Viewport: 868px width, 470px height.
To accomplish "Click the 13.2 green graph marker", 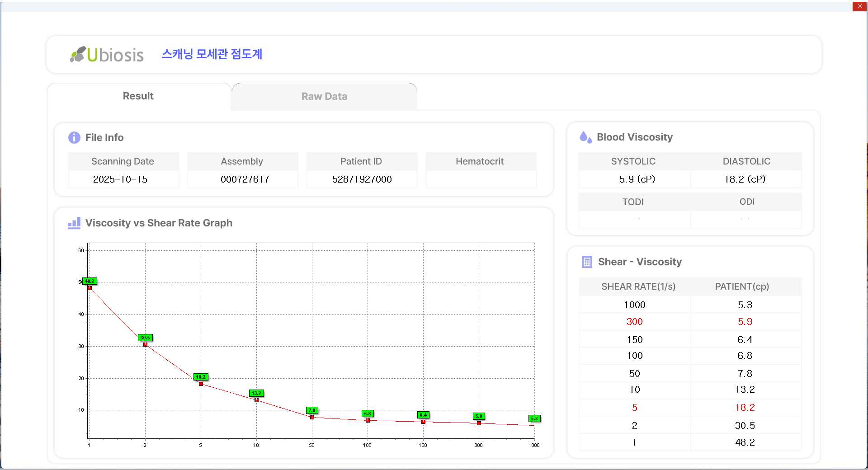I will point(256,393).
